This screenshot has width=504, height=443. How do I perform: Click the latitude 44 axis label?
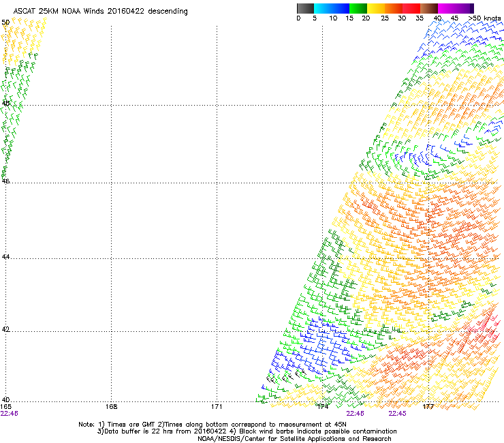[x=5, y=257]
